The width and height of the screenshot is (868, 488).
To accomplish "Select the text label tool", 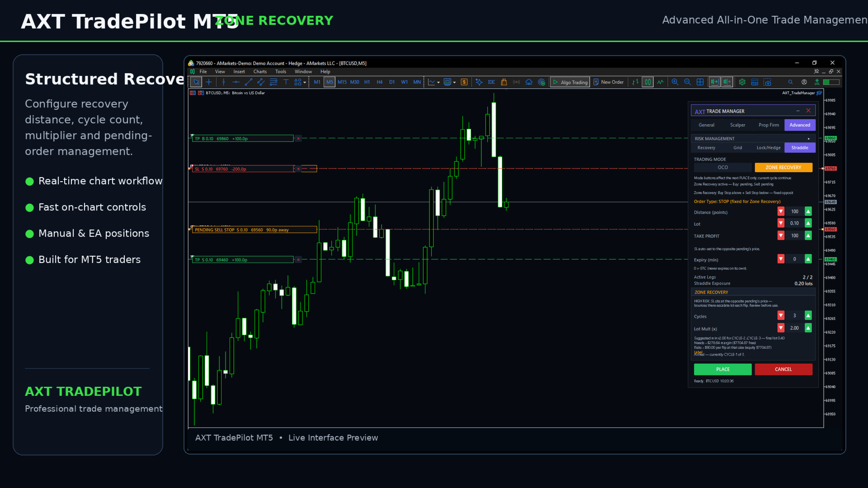I will (286, 82).
